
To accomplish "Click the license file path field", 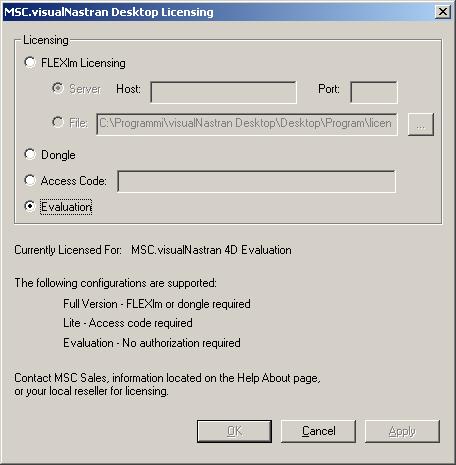I will tap(247, 124).
